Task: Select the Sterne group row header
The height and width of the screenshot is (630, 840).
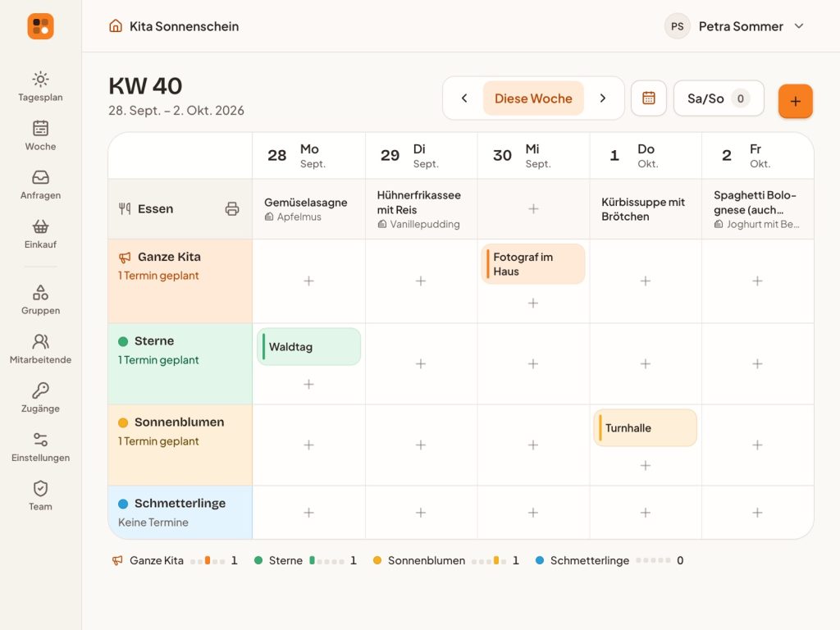Action: (x=180, y=363)
